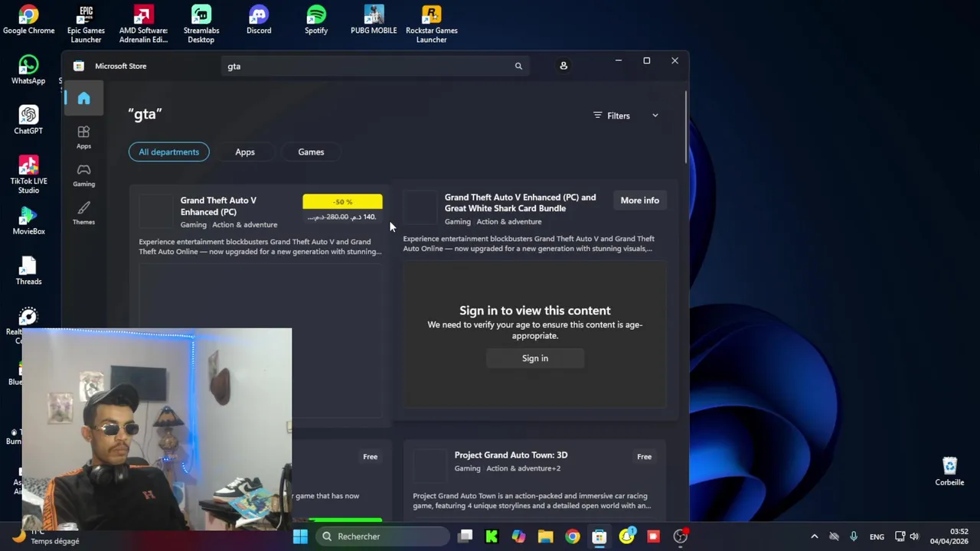Image resolution: width=980 pixels, height=551 pixels.
Task: Open the clock and date in taskbar
Action: (x=949, y=536)
